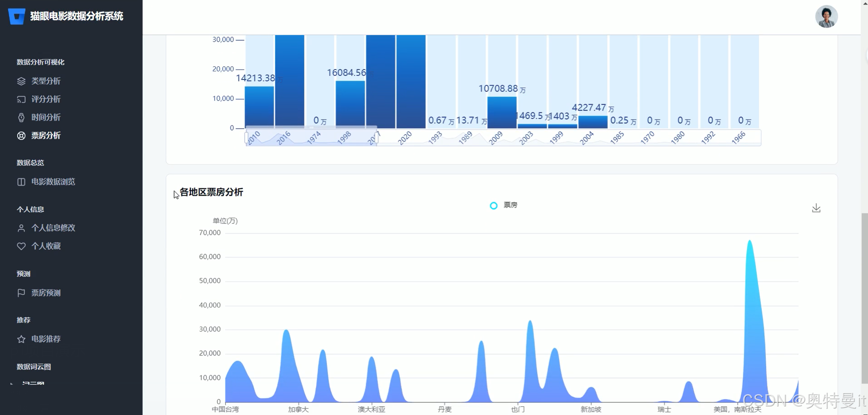Click the 2016 box office bar

click(x=290, y=81)
